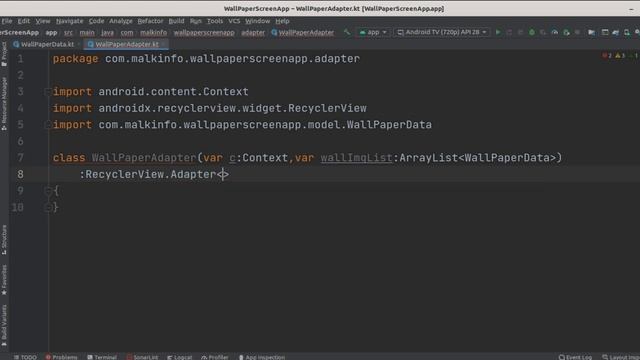
Task: Click 'RecyclerView.Adapter' on line 8
Action: pos(151,175)
